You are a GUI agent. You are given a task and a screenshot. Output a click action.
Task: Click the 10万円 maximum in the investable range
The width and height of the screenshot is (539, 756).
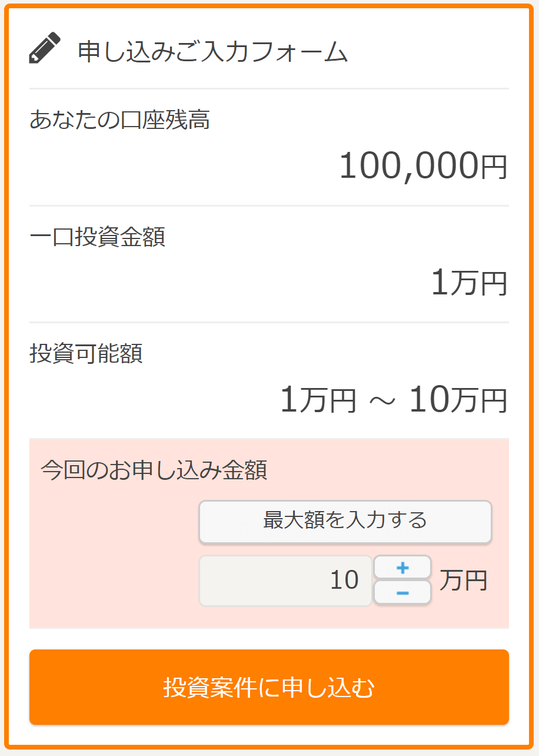[x=458, y=400]
